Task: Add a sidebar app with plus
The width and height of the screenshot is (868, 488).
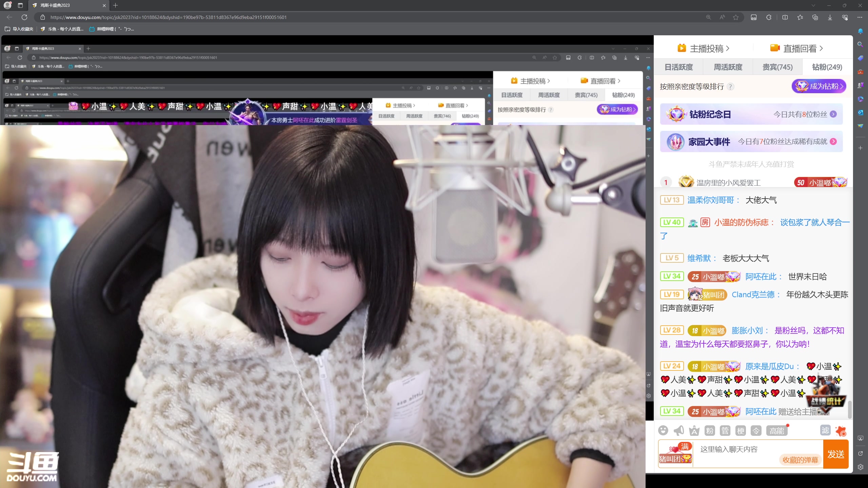Action: (860, 148)
